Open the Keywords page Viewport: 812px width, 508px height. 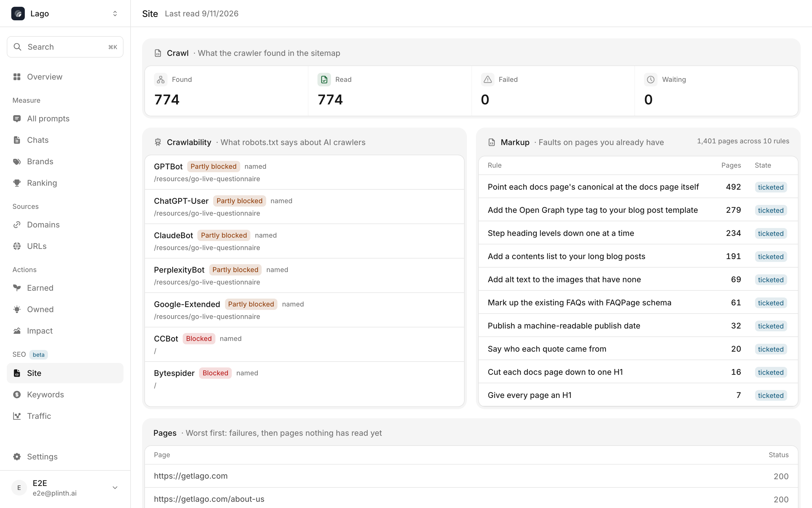(65, 395)
